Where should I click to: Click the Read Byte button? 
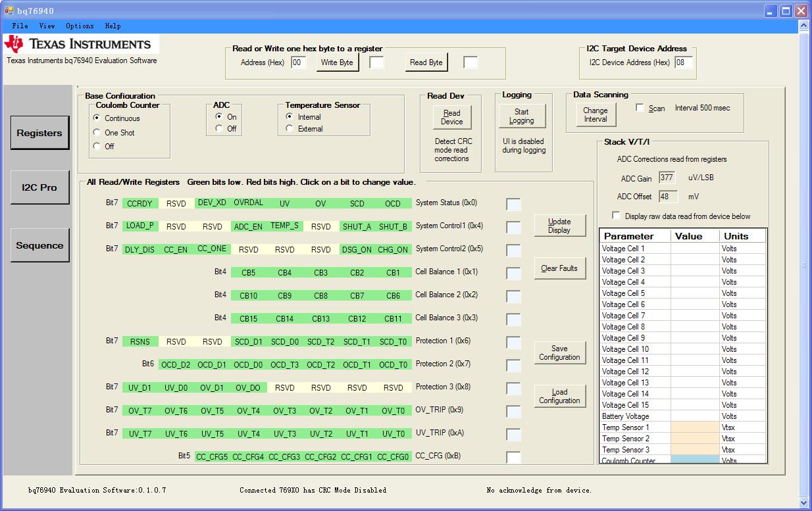(x=426, y=62)
